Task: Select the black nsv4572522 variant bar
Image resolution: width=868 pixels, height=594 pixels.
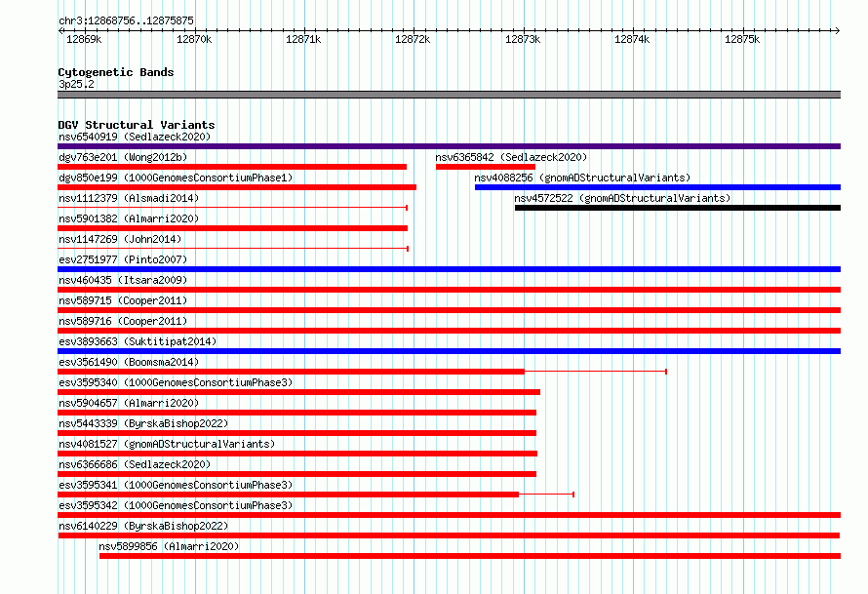Action: coord(678,208)
